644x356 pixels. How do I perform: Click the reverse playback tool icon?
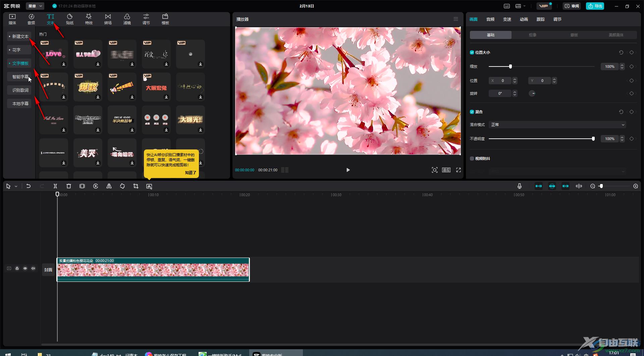pyautogui.click(x=96, y=186)
